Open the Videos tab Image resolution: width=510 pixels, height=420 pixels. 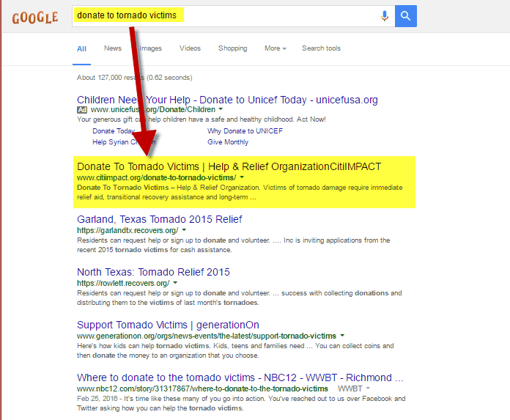point(190,48)
